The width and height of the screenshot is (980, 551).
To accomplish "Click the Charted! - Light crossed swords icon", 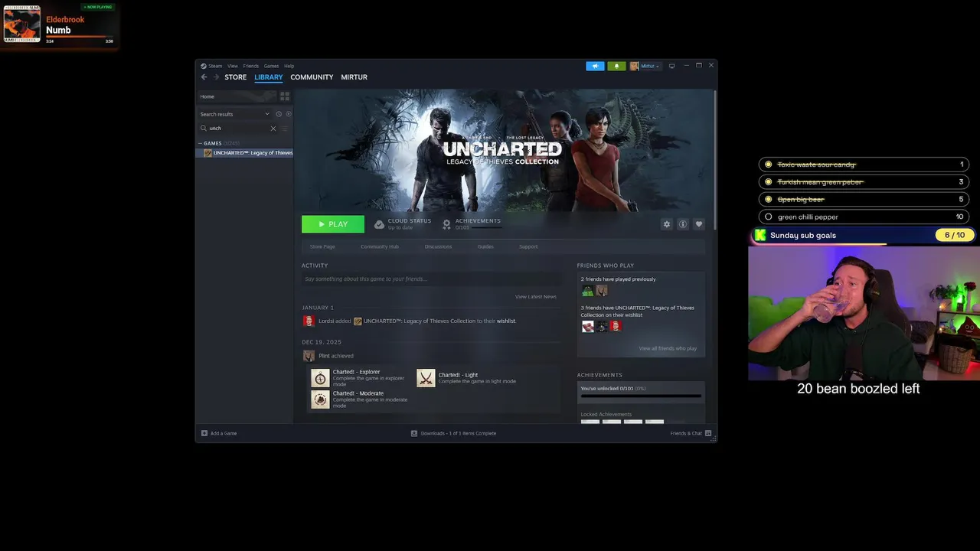I will coord(426,378).
